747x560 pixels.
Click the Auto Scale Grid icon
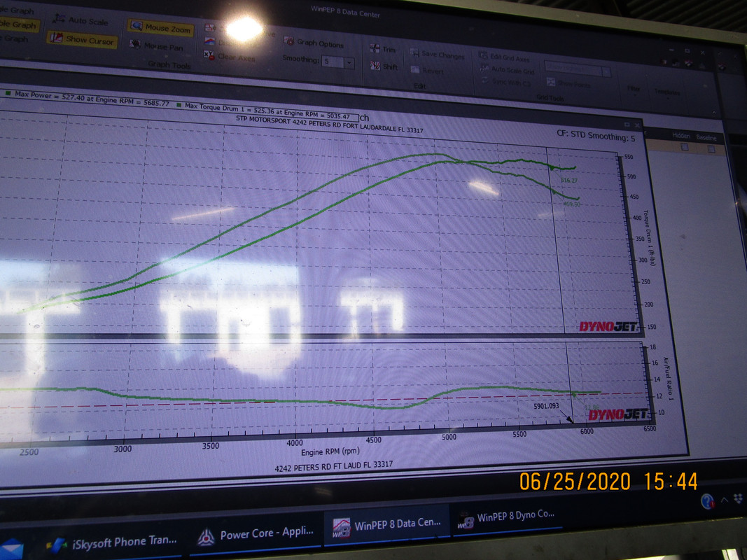(484, 68)
